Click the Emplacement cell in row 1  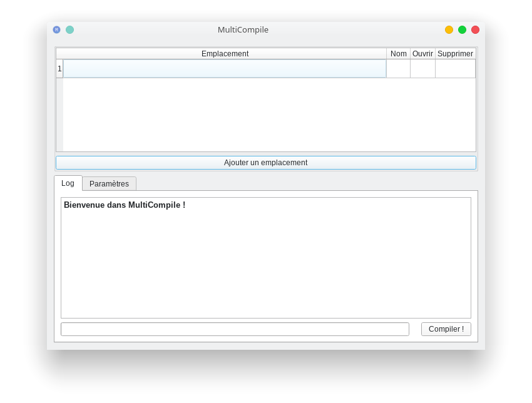(225, 69)
